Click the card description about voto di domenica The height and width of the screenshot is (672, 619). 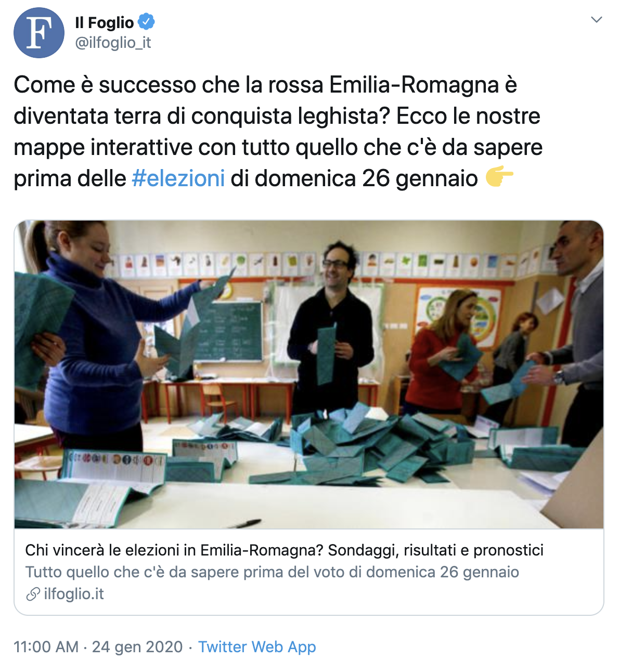click(x=272, y=572)
